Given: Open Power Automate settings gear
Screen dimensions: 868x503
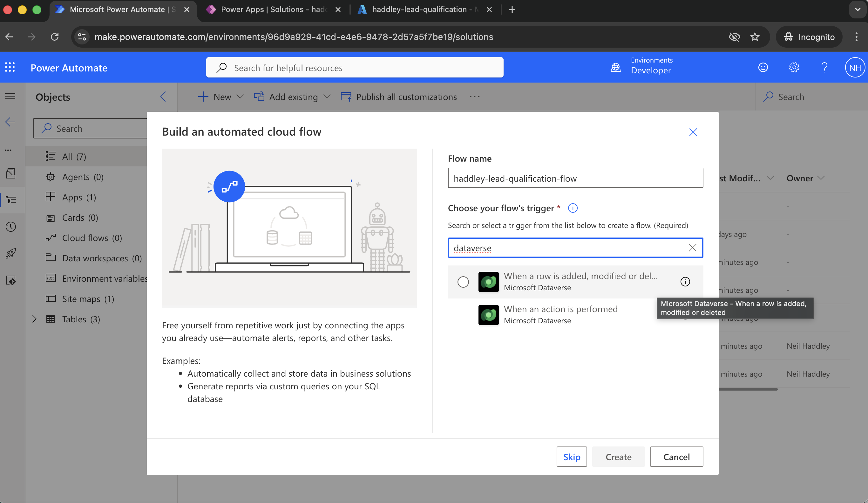Looking at the screenshot, I should coord(794,67).
